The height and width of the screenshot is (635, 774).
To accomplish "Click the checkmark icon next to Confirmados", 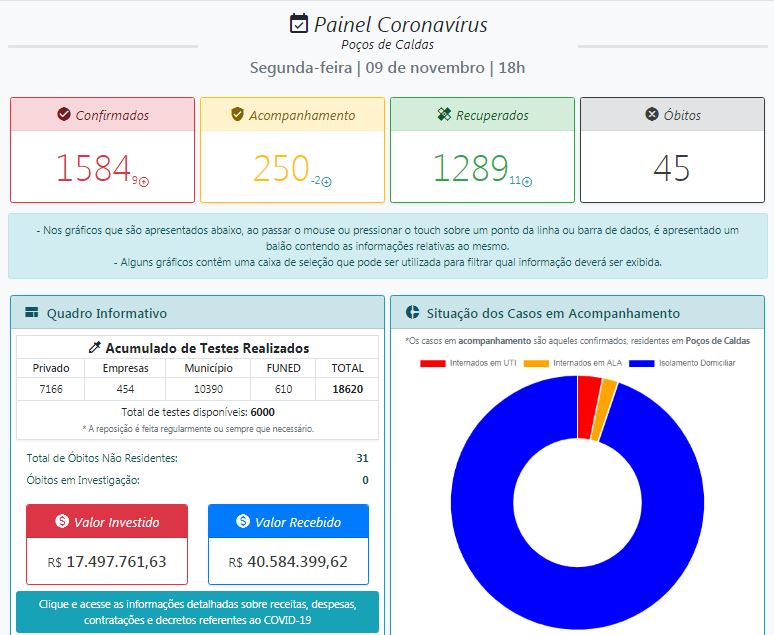I will coord(64,114).
